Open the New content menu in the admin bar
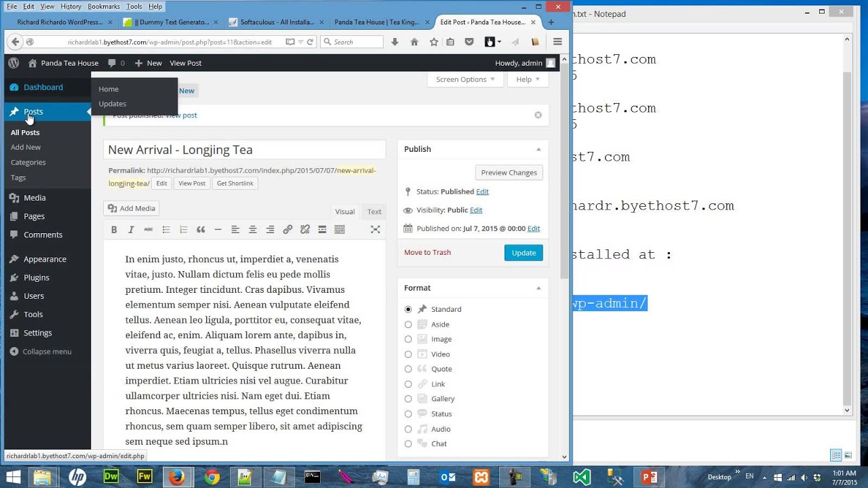868x488 pixels. [149, 63]
